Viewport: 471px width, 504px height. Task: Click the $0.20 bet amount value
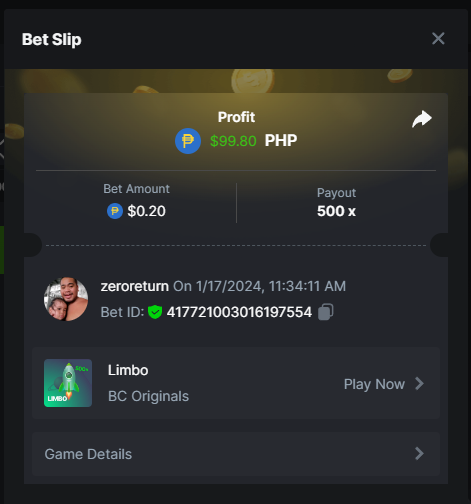coord(146,211)
